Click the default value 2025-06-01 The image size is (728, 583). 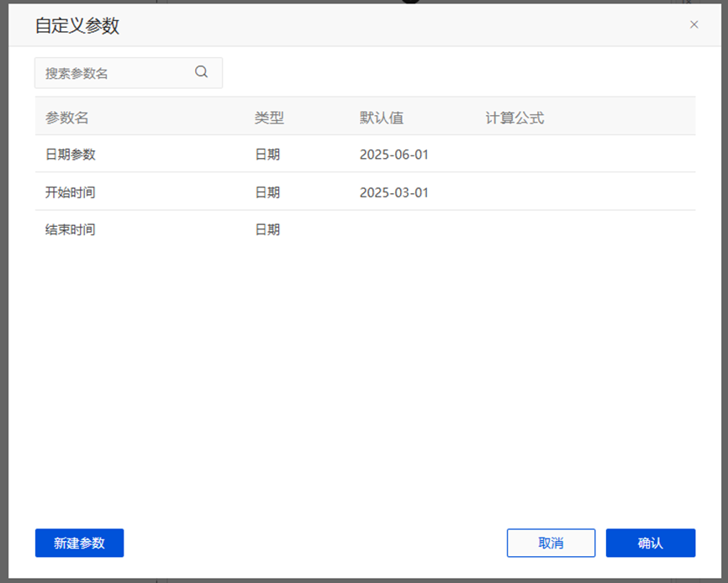[x=394, y=155]
